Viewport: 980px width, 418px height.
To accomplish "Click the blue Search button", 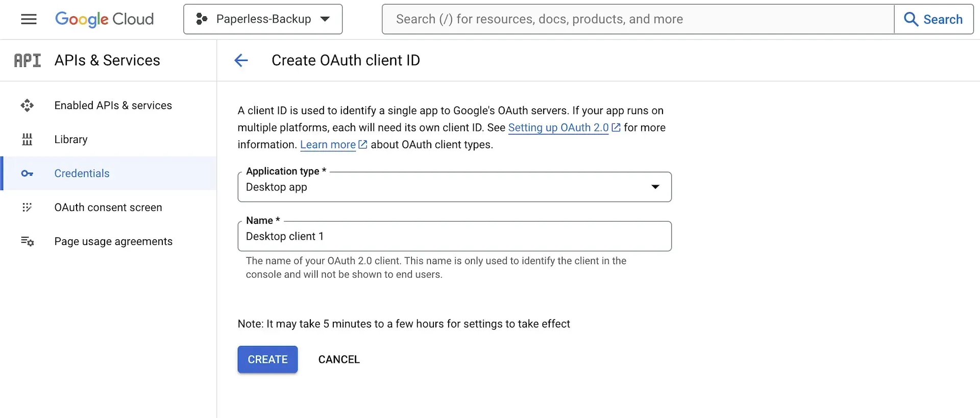I will (x=934, y=19).
